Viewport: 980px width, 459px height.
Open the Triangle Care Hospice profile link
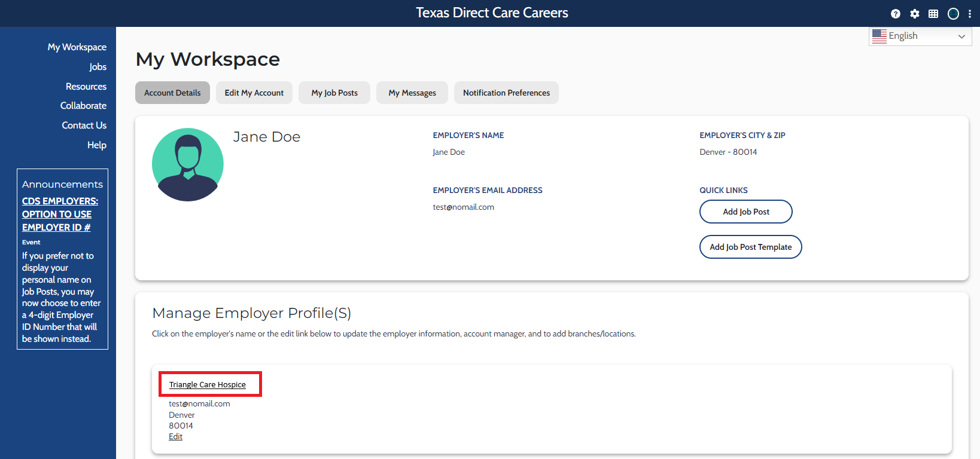[x=208, y=384]
